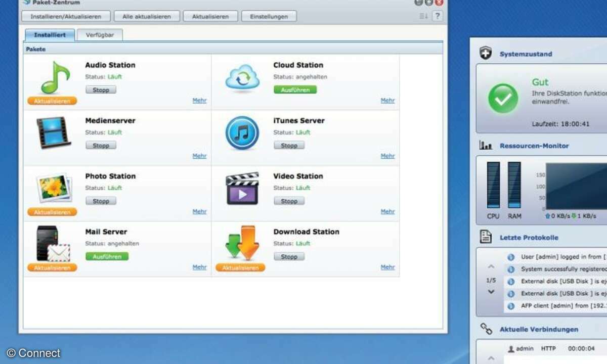The image size is (607, 364).
Task: Select the Mail Server icon
Action: (53, 244)
